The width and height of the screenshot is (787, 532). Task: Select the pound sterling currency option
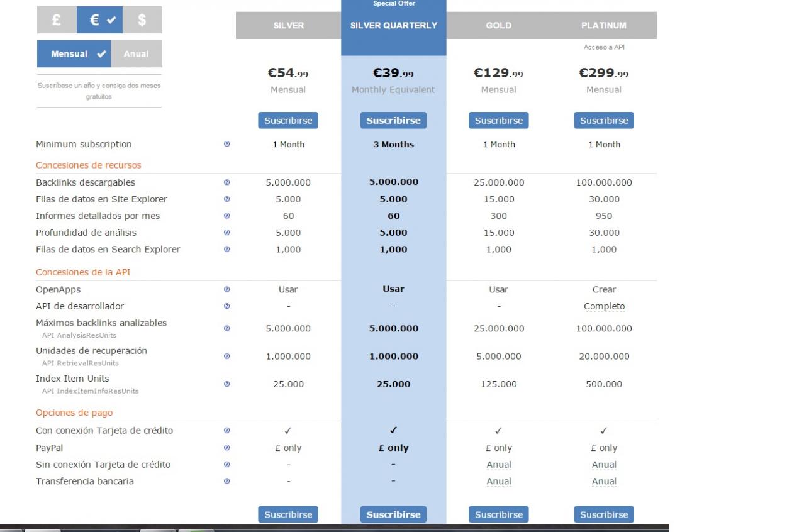[57, 20]
